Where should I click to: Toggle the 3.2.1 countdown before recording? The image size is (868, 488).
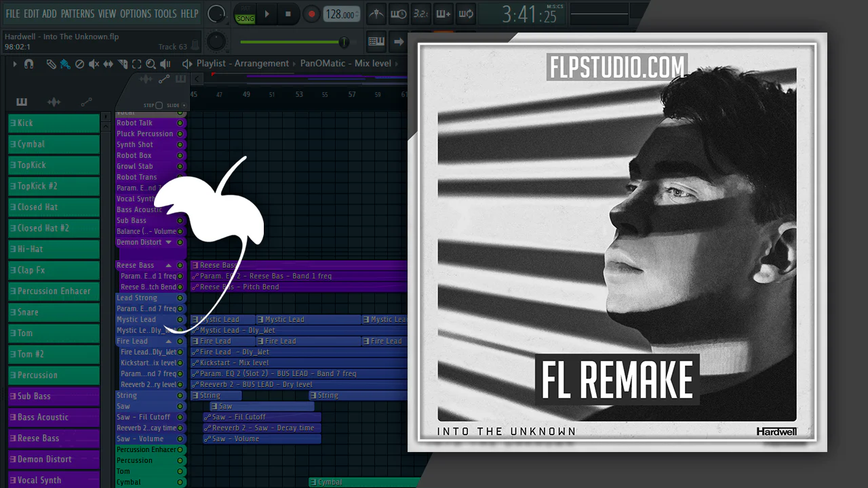tap(420, 14)
